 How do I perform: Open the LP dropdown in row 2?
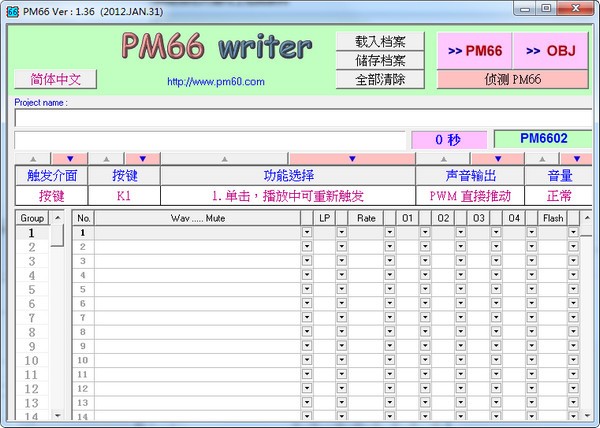coord(342,246)
